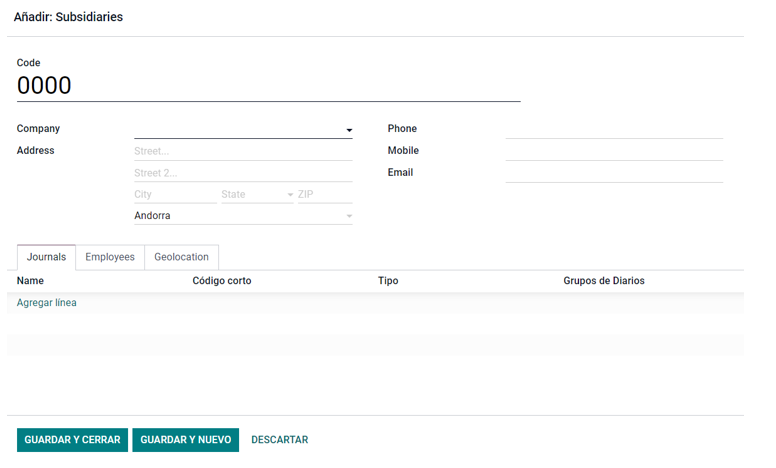Expand the State dropdown arrow

290,195
